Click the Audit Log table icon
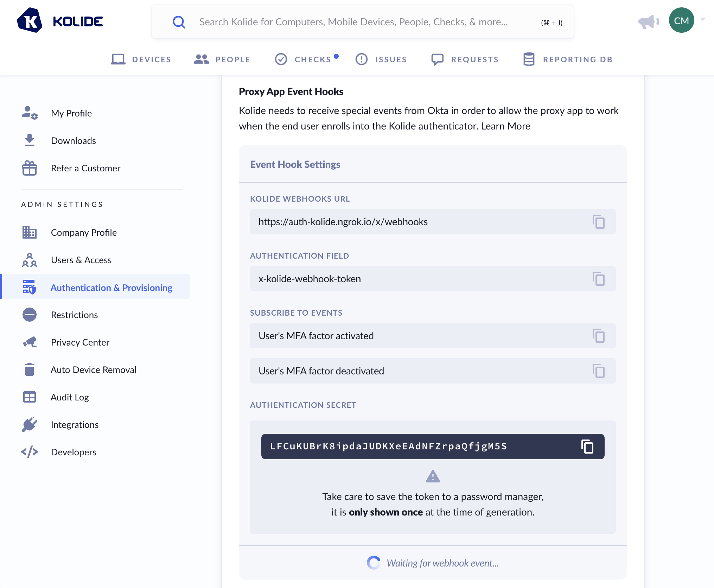Viewport: 714px width, 588px height. pos(30,397)
